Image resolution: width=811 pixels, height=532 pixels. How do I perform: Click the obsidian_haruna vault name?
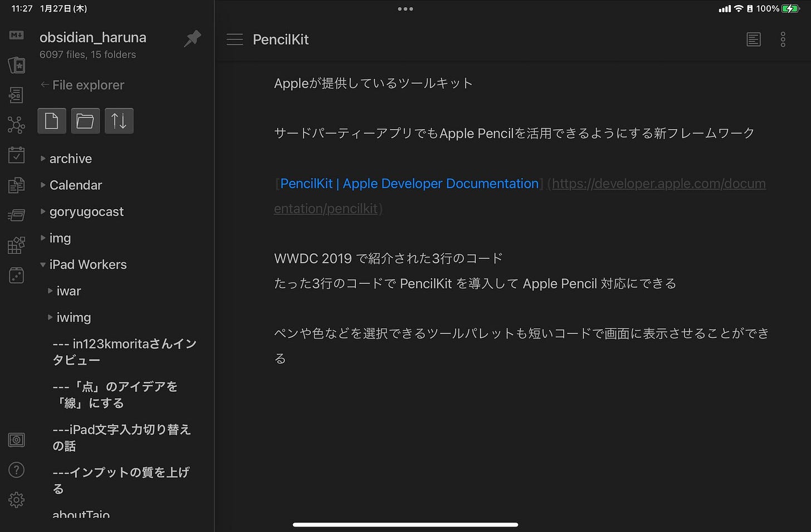coord(93,37)
